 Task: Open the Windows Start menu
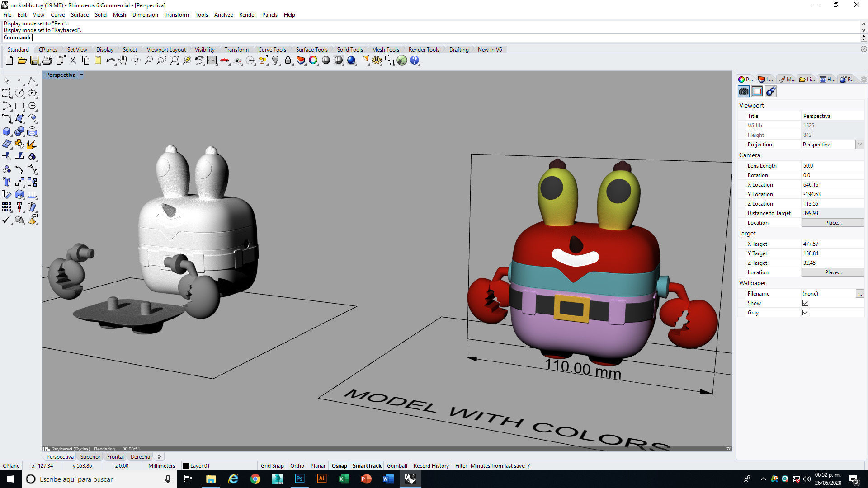[x=11, y=479]
